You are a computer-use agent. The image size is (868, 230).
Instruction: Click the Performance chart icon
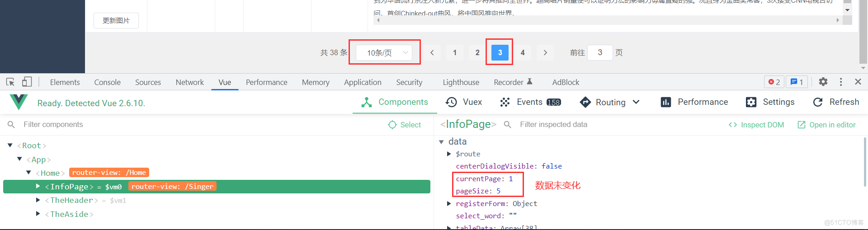click(x=666, y=102)
